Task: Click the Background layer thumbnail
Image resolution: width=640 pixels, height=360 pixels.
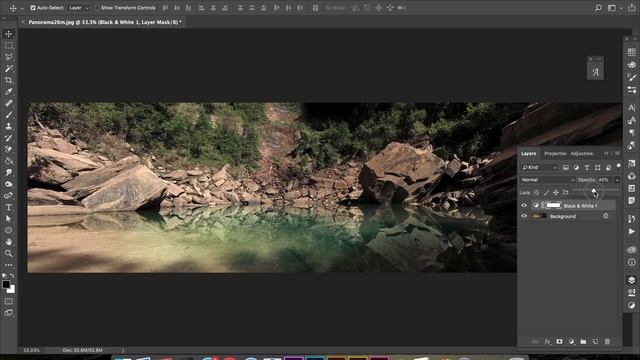Action: coord(539,216)
